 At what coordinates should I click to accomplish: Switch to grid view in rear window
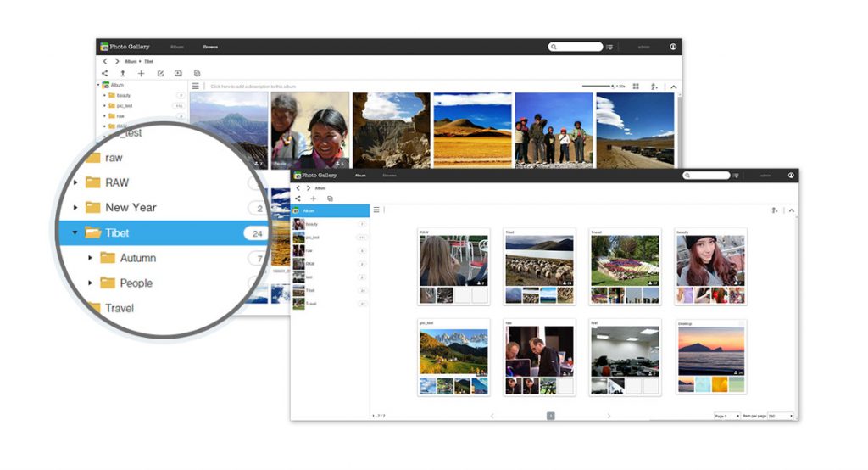click(636, 87)
